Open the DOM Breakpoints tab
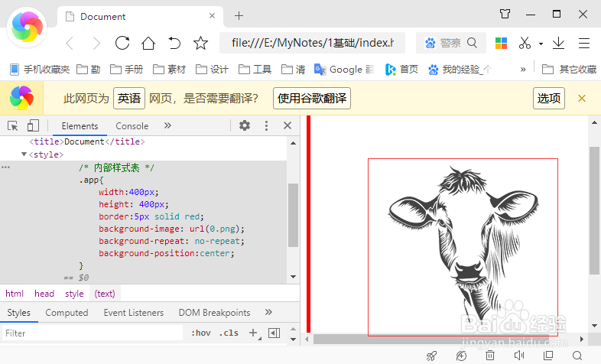Image resolution: width=601 pixels, height=364 pixels. (x=214, y=313)
